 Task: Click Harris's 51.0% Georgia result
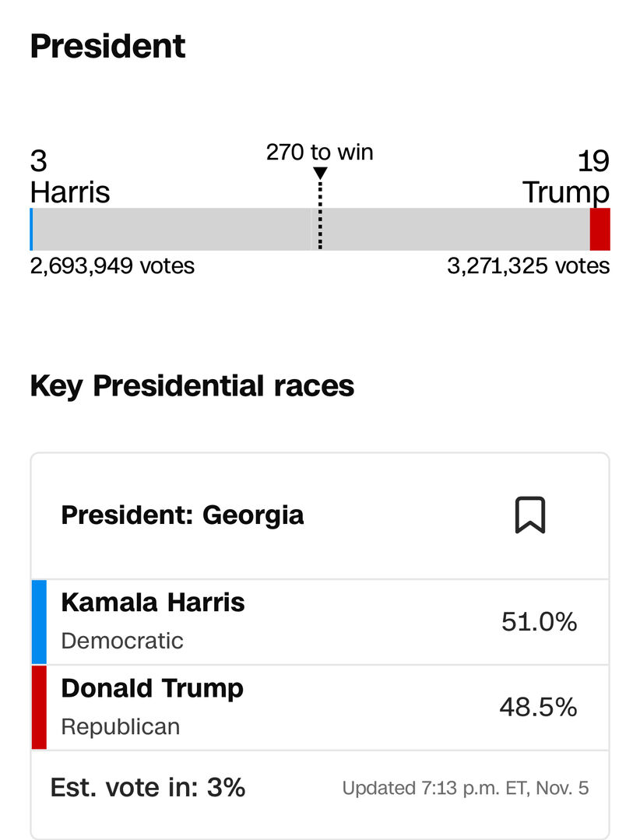[539, 622]
